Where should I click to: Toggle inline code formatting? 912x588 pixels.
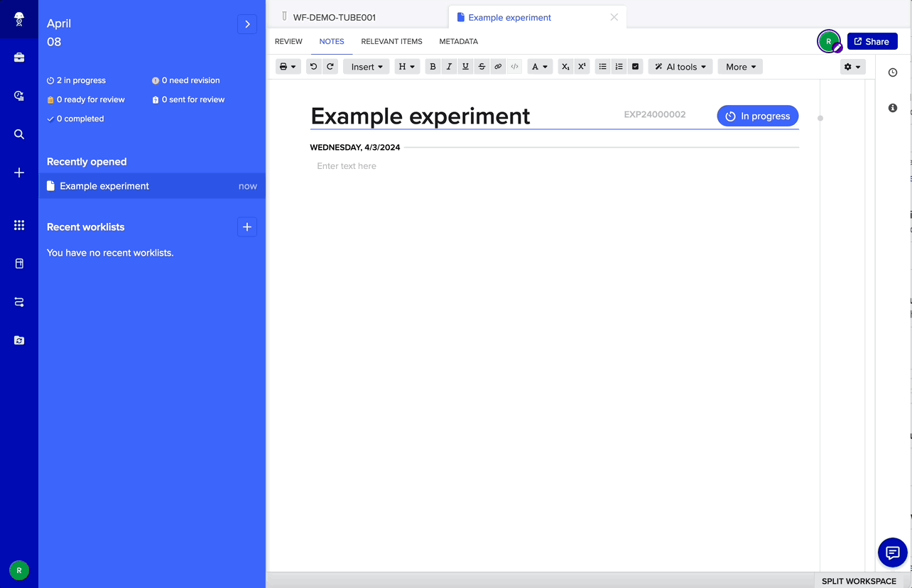coord(514,67)
